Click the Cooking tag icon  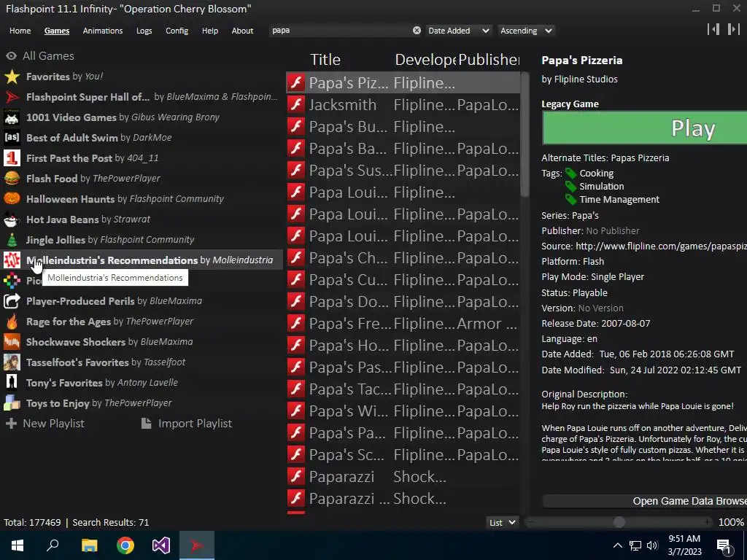(x=570, y=174)
